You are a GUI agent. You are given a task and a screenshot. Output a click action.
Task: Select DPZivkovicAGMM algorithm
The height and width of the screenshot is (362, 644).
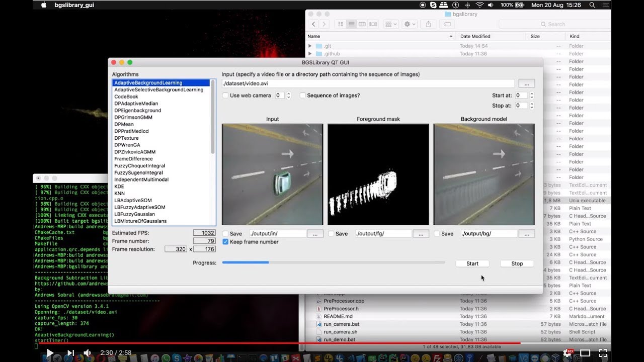[135, 152]
